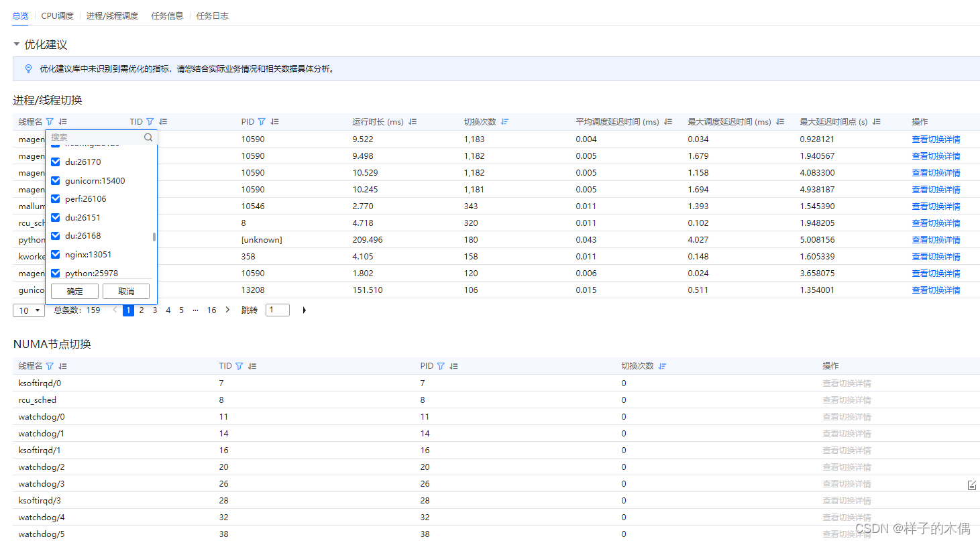Viewport: 980px width, 541px height.
Task: Click the magnifier icon in the filter search
Action: pos(148,137)
